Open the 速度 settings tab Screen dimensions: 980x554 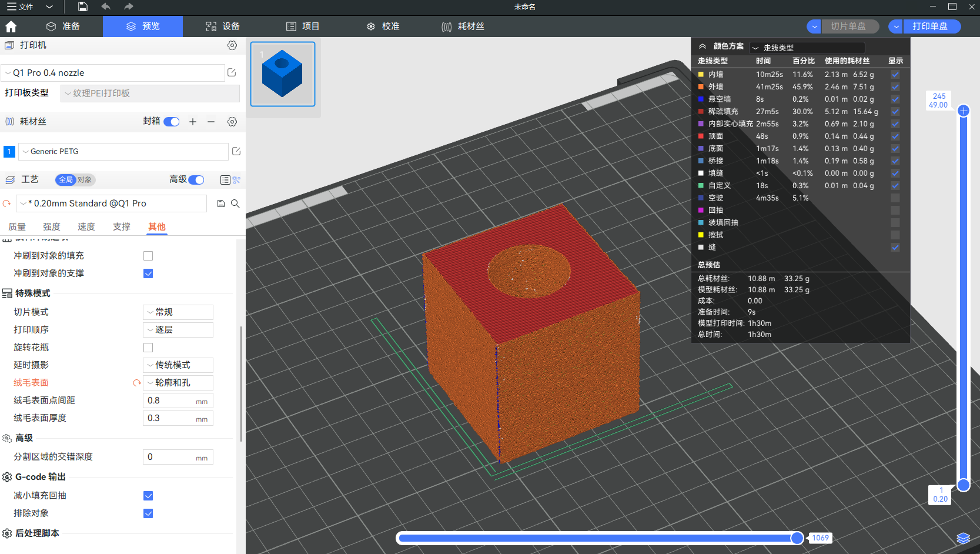[86, 227]
